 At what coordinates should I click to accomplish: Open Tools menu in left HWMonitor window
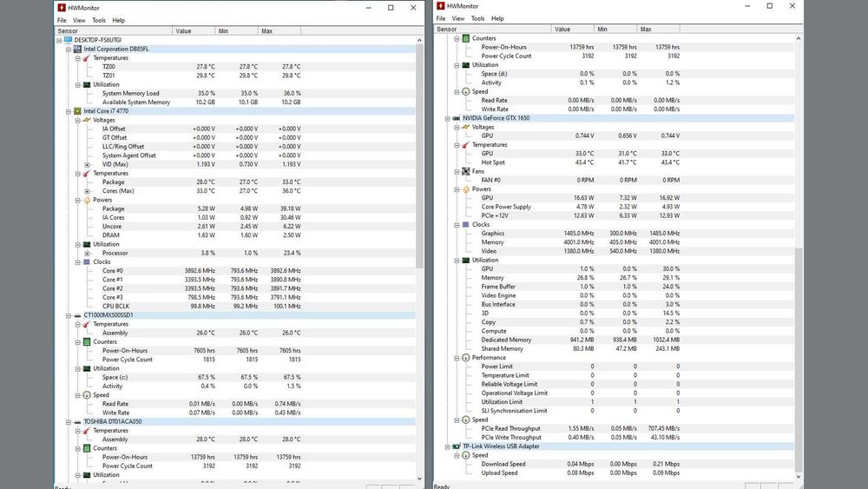pos(99,20)
